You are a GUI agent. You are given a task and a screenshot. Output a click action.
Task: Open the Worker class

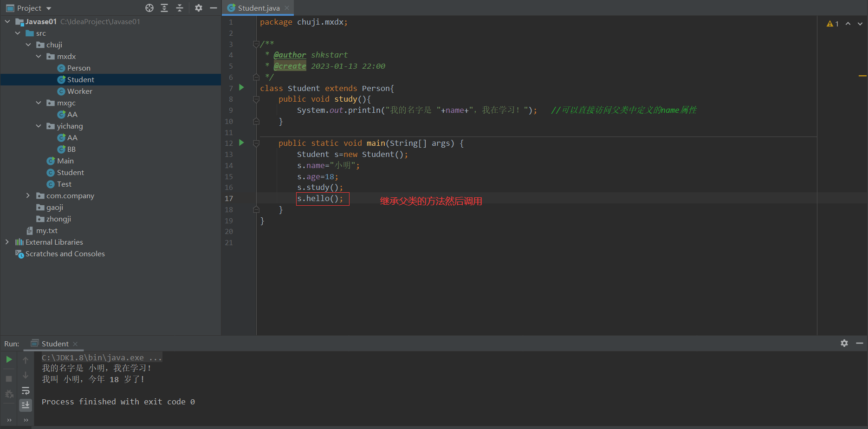pyautogui.click(x=75, y=91)
